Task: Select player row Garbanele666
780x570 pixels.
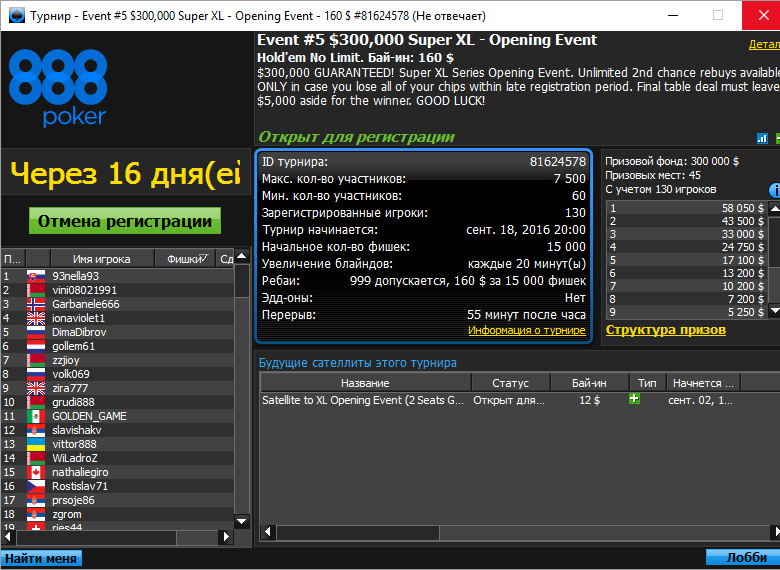Action: click(x=118, y=304)
